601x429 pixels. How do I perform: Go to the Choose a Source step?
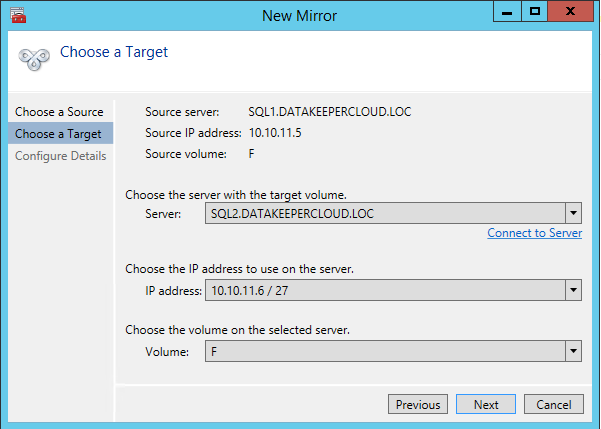(x=59, y=112)
